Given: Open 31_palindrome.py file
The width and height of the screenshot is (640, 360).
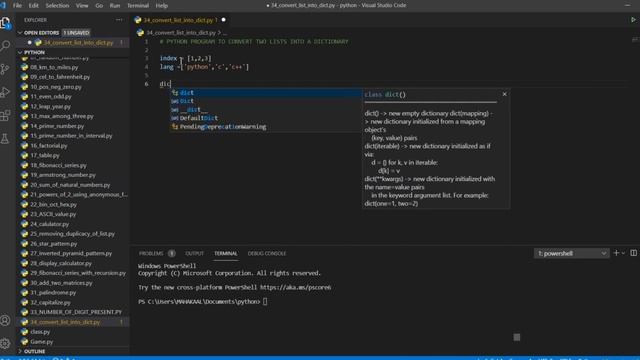Looking at the screenshot, I should [53, 293].
